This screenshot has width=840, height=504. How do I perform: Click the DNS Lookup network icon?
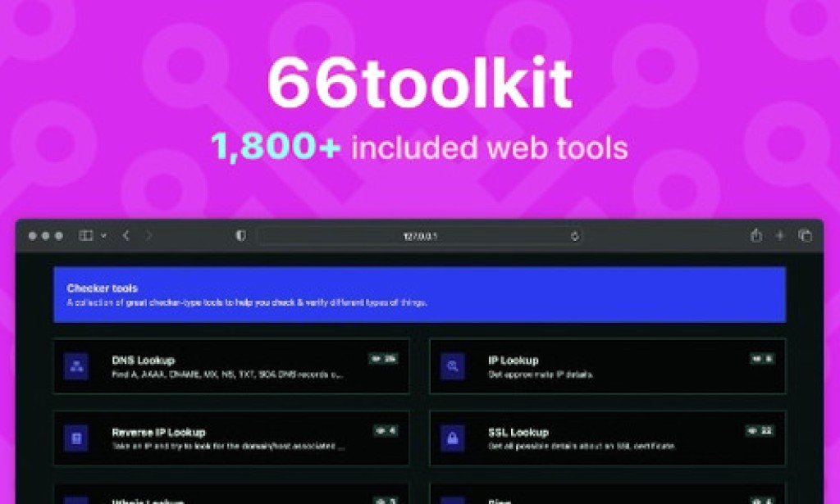click(x=76, y=366)
